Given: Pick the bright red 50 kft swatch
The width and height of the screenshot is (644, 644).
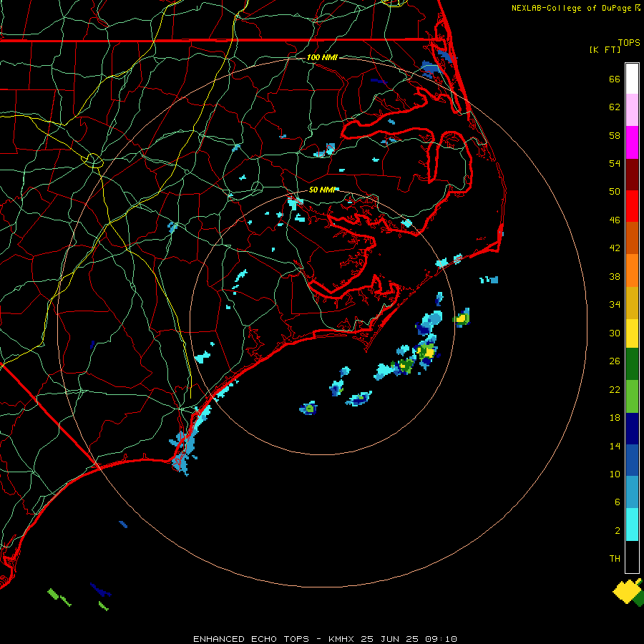Looking at the screenshot, I should [632, 206].
